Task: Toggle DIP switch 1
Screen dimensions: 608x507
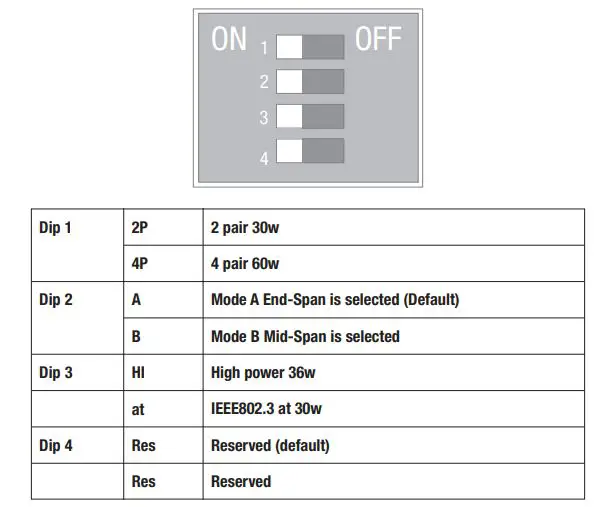Action: 309,47
